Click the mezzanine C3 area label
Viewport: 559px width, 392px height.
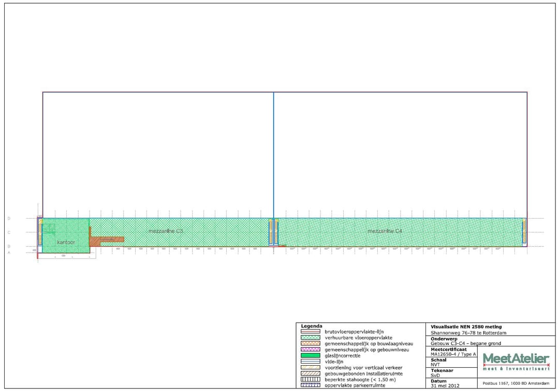tap(166, 231)
